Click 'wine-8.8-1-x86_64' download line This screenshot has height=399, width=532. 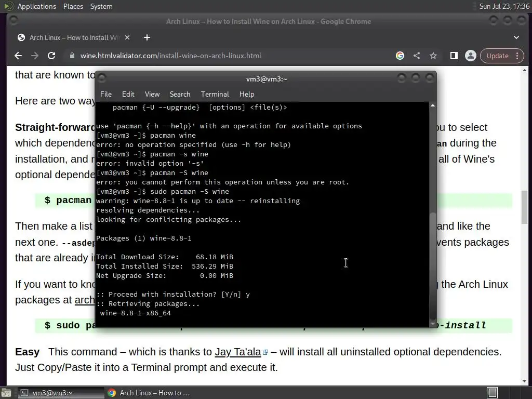point(136,313)
